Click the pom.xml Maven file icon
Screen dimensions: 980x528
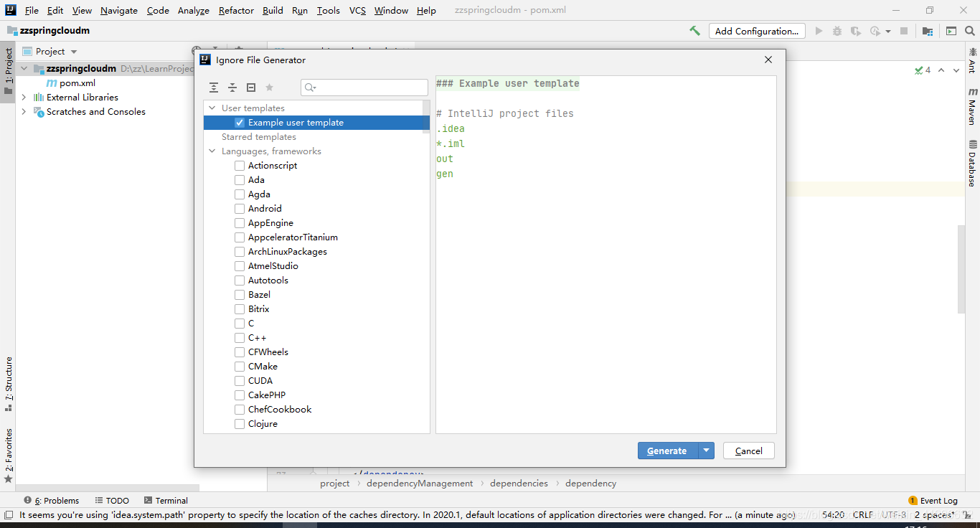52,83
